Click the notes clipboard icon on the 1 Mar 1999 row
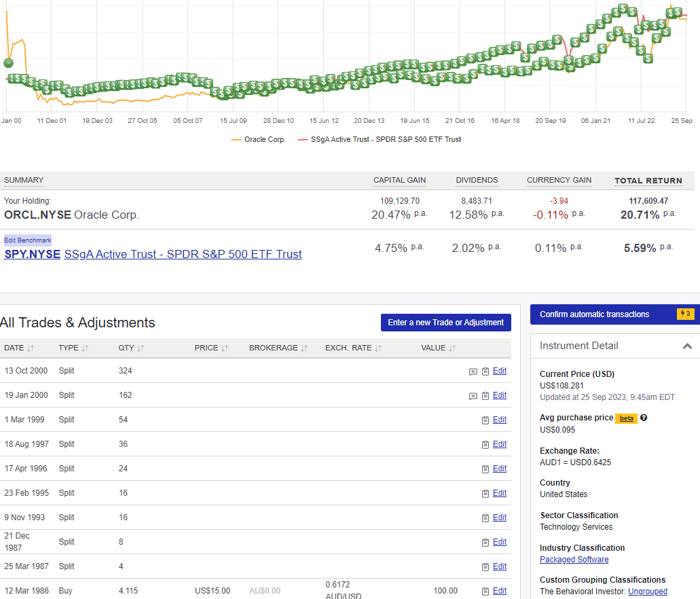 coord(485,420)
